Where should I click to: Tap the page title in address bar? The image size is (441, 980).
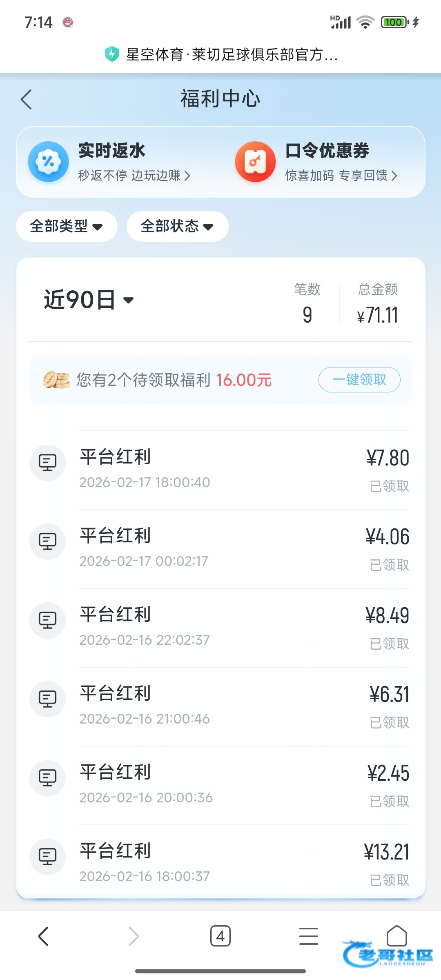click(232, 54)
